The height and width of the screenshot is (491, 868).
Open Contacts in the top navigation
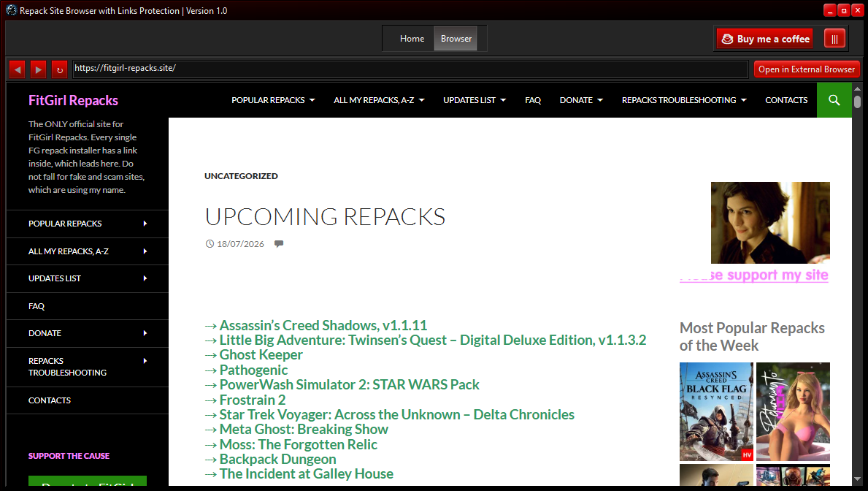click(786, 100)
